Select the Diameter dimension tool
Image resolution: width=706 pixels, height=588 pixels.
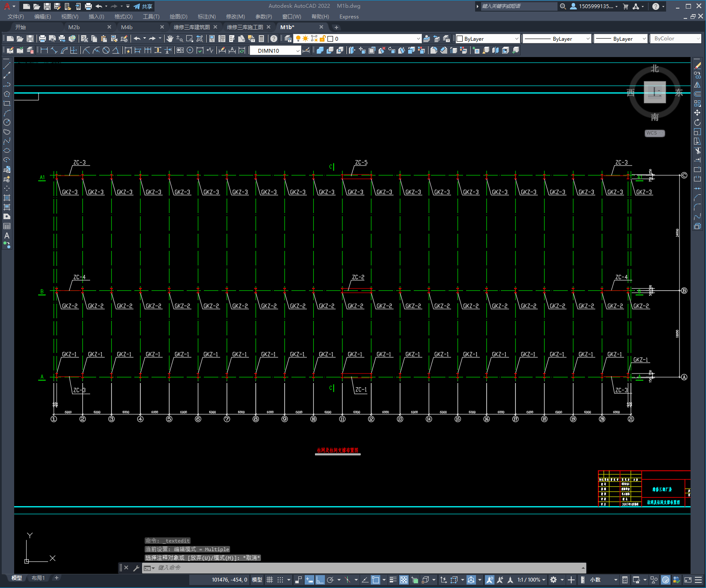tap(106, 50)
